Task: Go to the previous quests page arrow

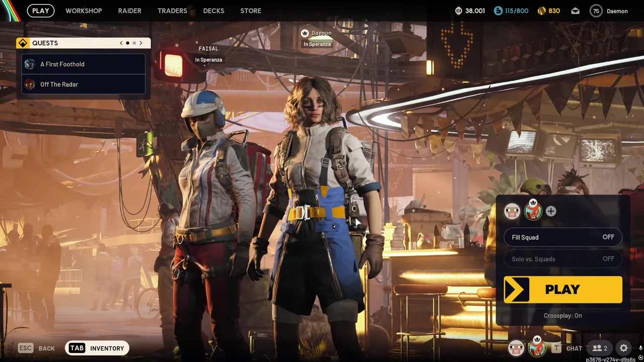Action: coord(121,43)
